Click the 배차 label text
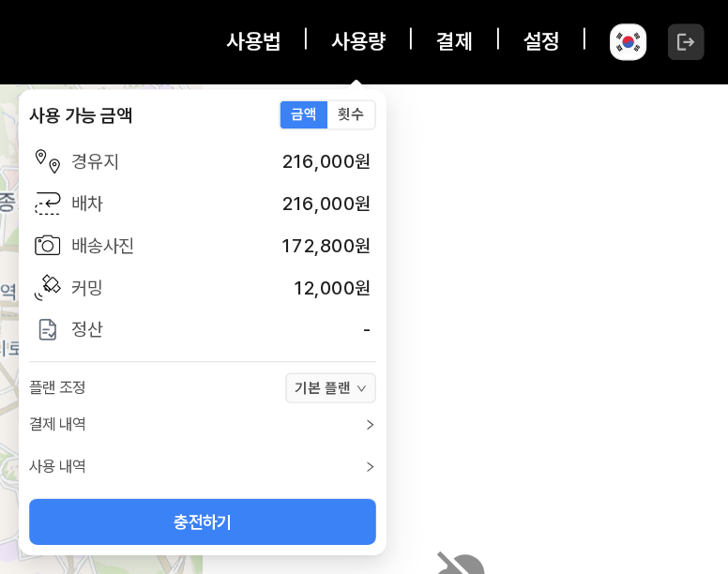Image resolution: width=728 pixels, height=574 pixels. (87, 204)
